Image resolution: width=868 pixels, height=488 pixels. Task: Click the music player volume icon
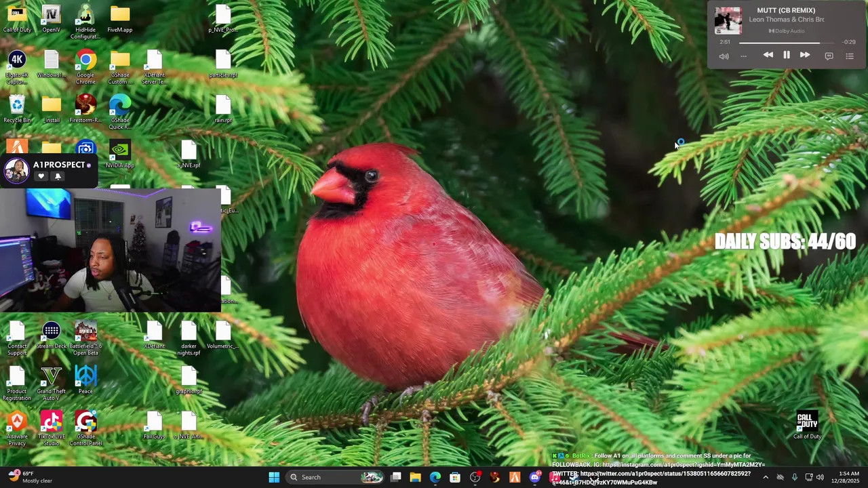tap(724, 56)
